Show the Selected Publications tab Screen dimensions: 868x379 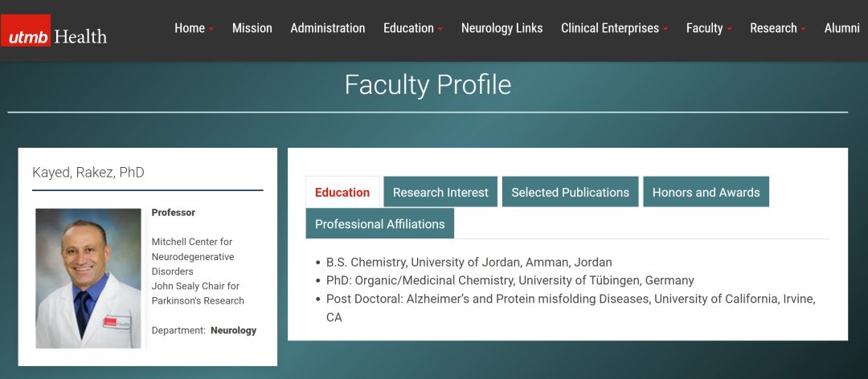pyautogui.click(x=570, y=192)
